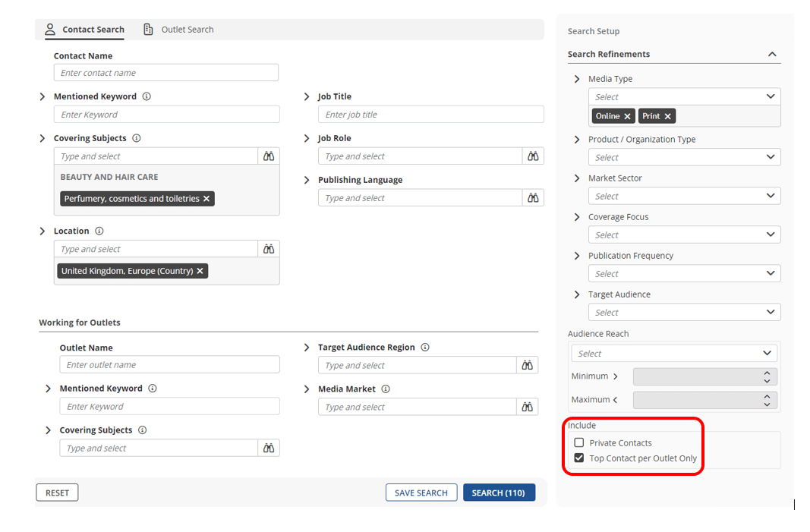The width and height of the screenshot is (810, 532).
Task: Expand the Job Title chevron
Action: (x=307, y=97)
